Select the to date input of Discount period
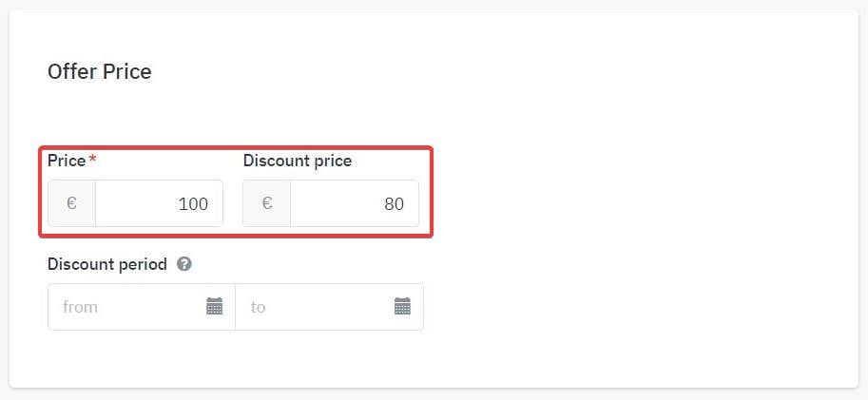Viewport: 868px width, 400px height. 329,307
